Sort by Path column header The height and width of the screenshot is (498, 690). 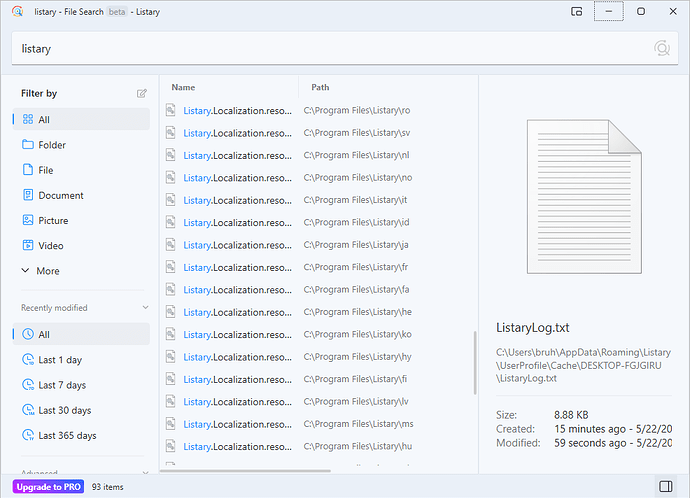coord(320,87)
